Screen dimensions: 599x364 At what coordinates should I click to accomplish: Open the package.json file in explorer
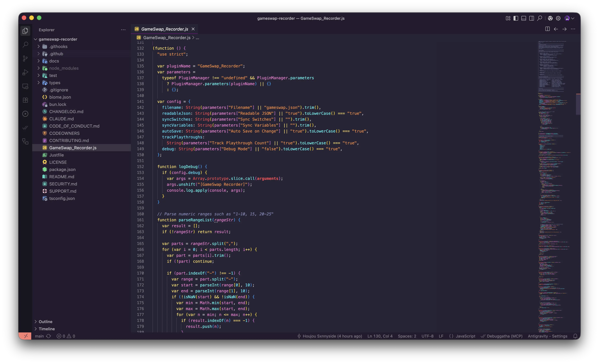pyautogui.click(x=81, y=170)
